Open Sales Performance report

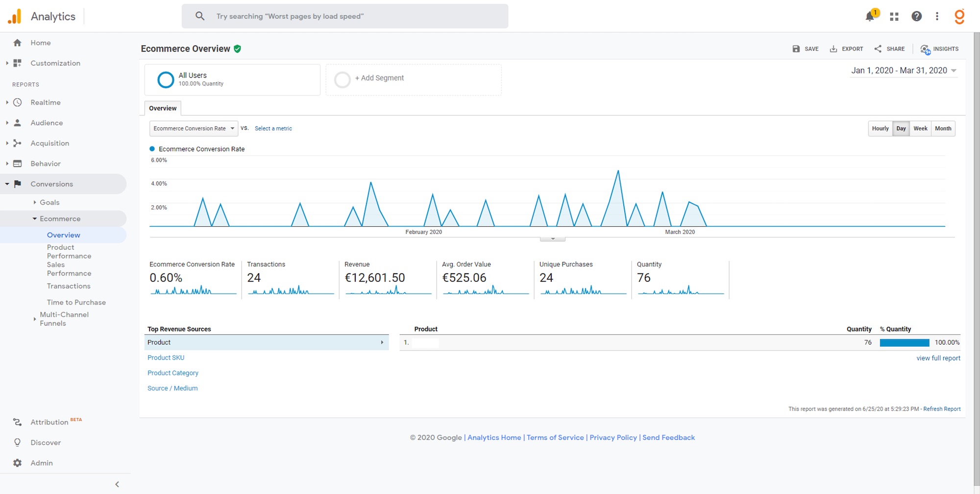pos(69,269)
